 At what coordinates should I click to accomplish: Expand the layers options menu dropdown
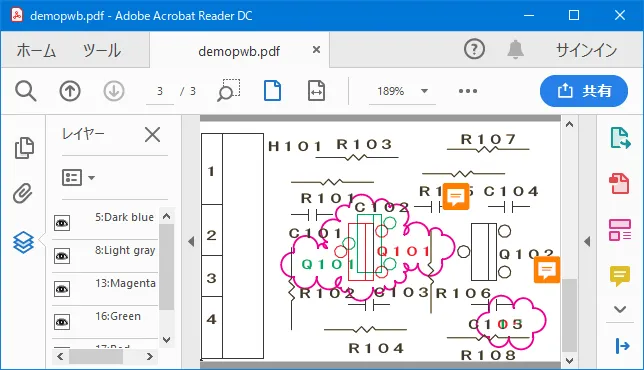pos(78,178)
